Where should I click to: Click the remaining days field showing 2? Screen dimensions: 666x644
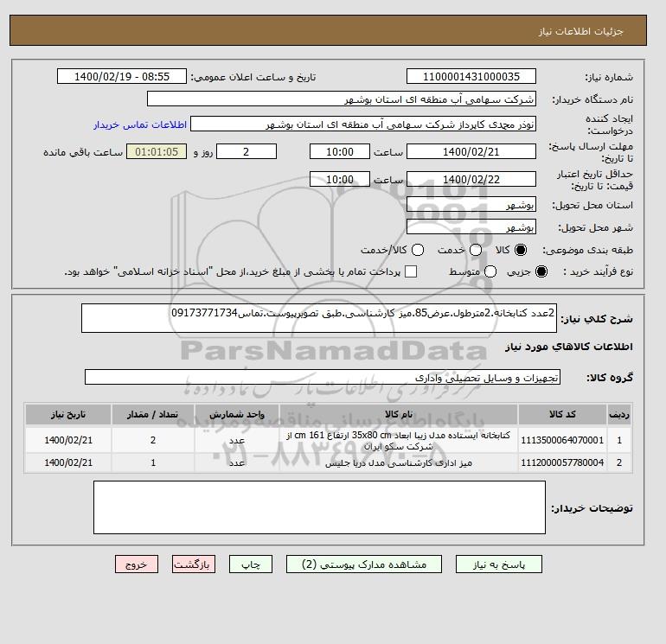point(247,151)
